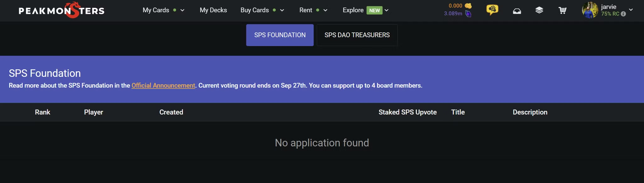Expand the Rent dropdown menu

tap(325, 10)
